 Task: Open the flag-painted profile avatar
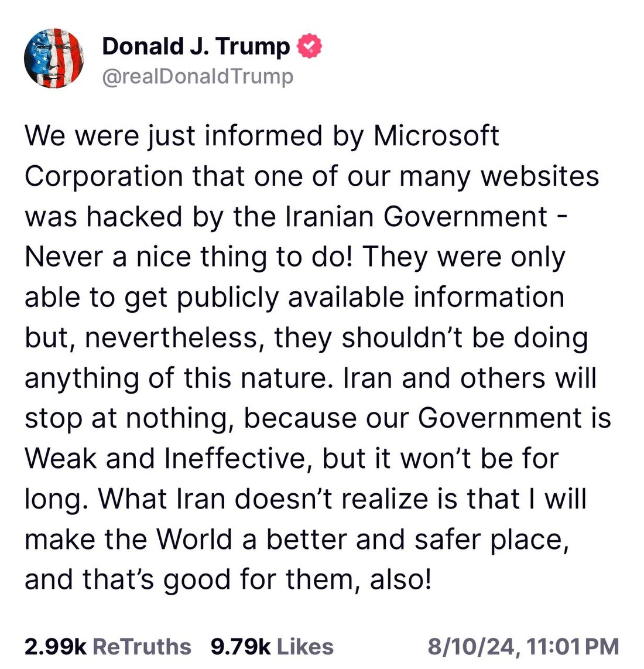coord(54,59)
